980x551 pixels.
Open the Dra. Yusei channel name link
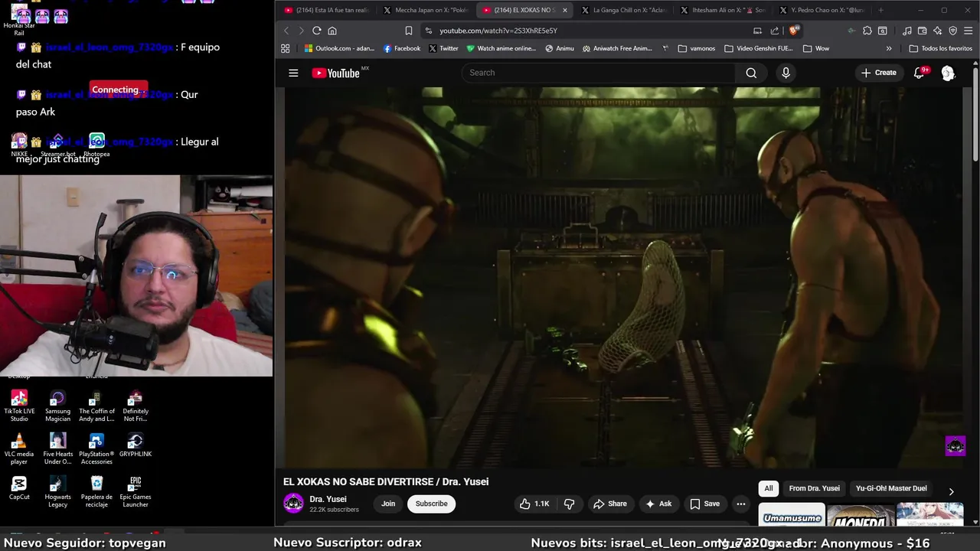[328, 499]
